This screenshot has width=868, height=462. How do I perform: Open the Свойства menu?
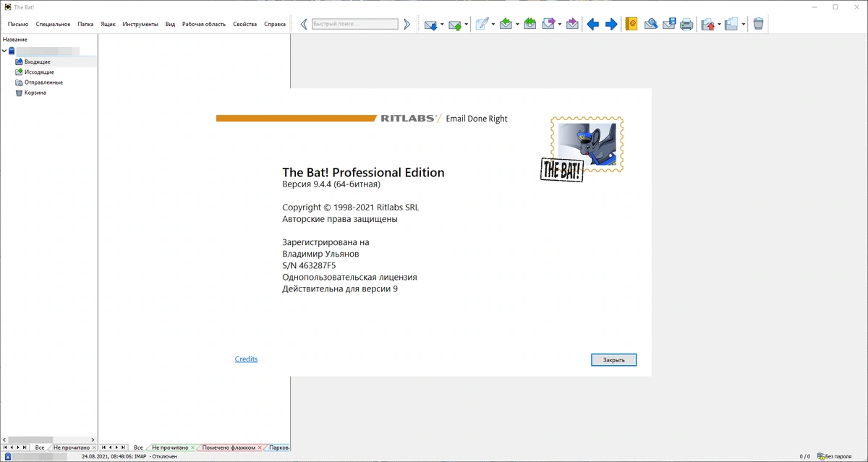pyautogui.click(x=245, y=24)
